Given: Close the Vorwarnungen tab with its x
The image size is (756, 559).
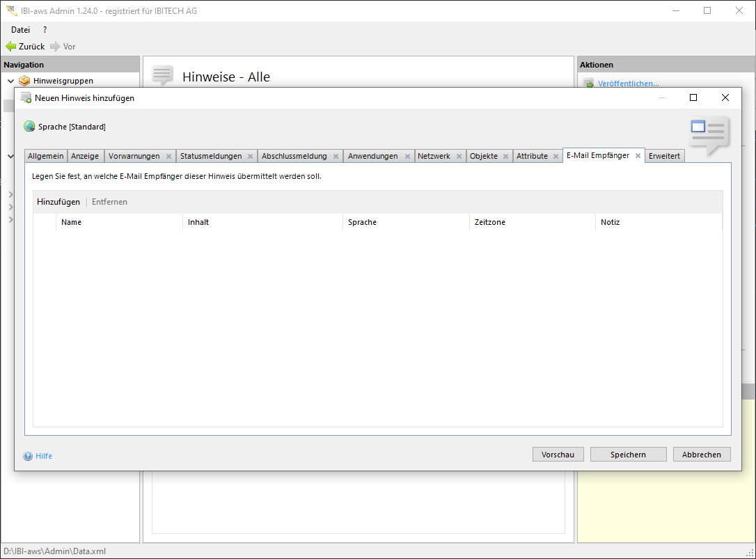Looking at the screenshot, I should coord(168,157).
